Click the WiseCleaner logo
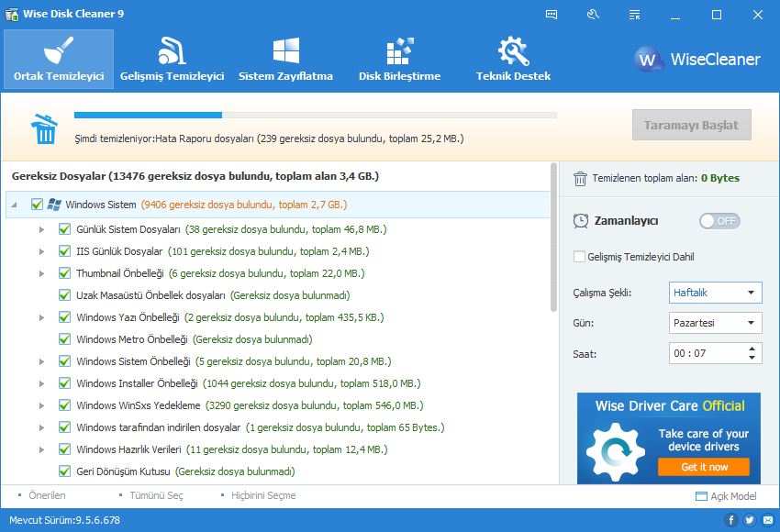Screen dimensions: 780x532 coord(696,60)
